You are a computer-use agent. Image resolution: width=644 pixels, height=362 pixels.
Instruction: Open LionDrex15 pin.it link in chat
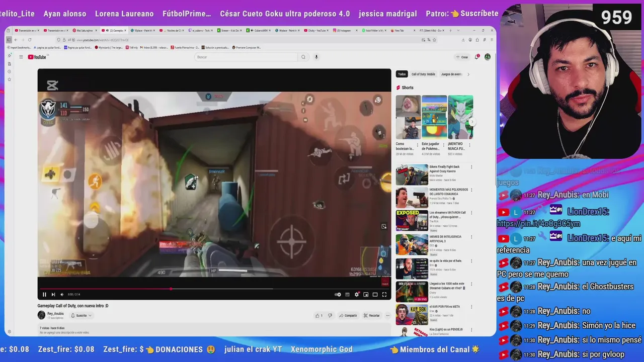539,224
